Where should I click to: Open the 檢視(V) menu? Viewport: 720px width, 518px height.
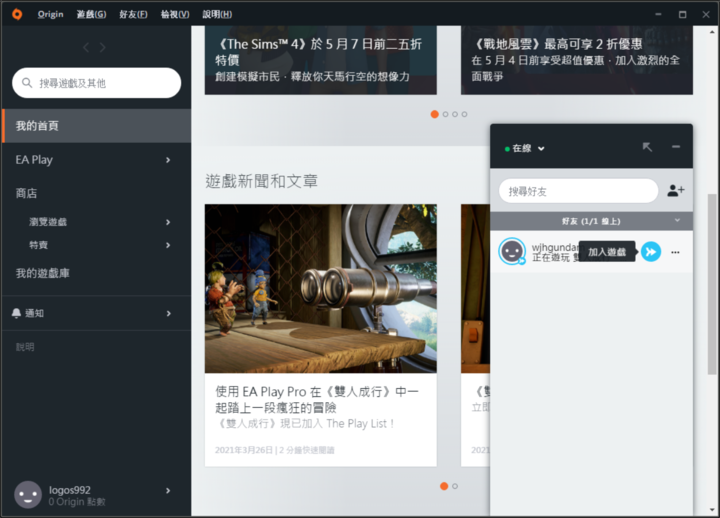point(175,14)
